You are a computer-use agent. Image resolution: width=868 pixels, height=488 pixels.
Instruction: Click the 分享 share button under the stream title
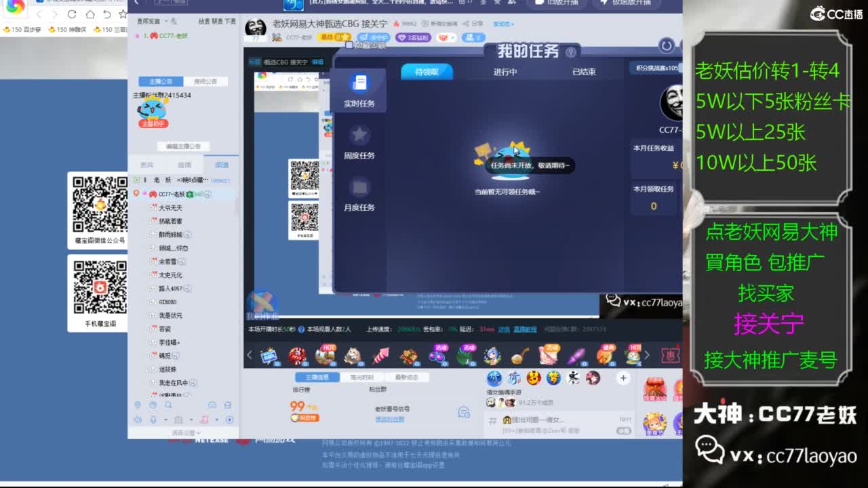(x=474, y=24)
